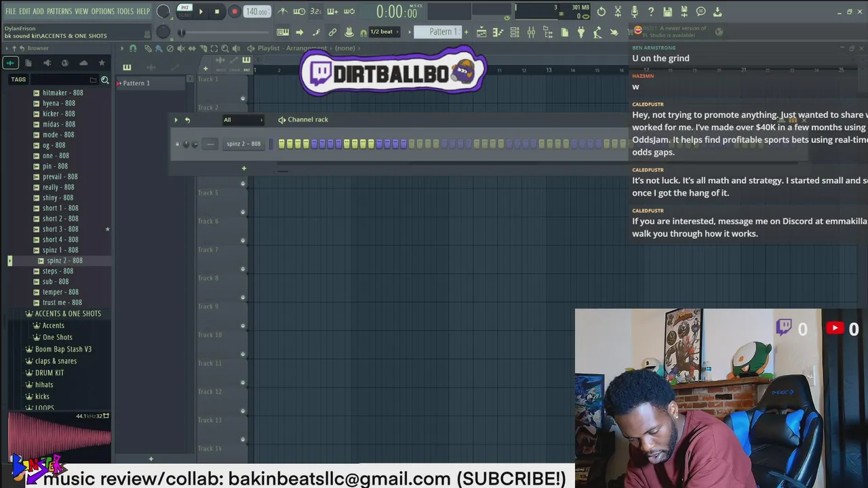Click the link/multilink controllers icon
This screenshot has height=488, width=868.
[x=332, y=32]
